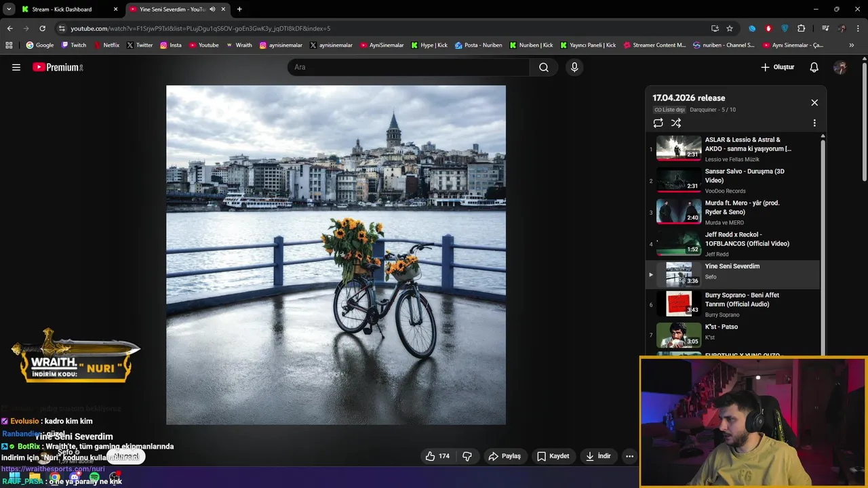The image size is (868, 488).
Task: Click the Istanbul bicycle album artwork
Action: click(336, 255)
